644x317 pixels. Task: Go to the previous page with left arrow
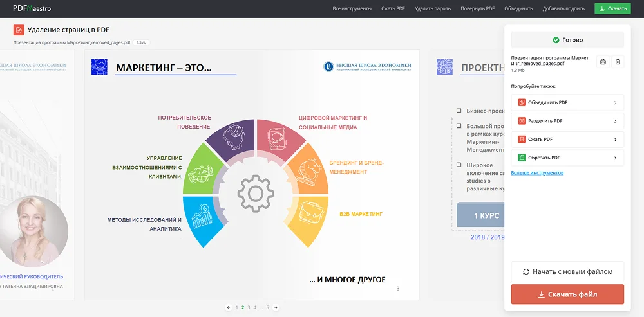pos(229,307)
